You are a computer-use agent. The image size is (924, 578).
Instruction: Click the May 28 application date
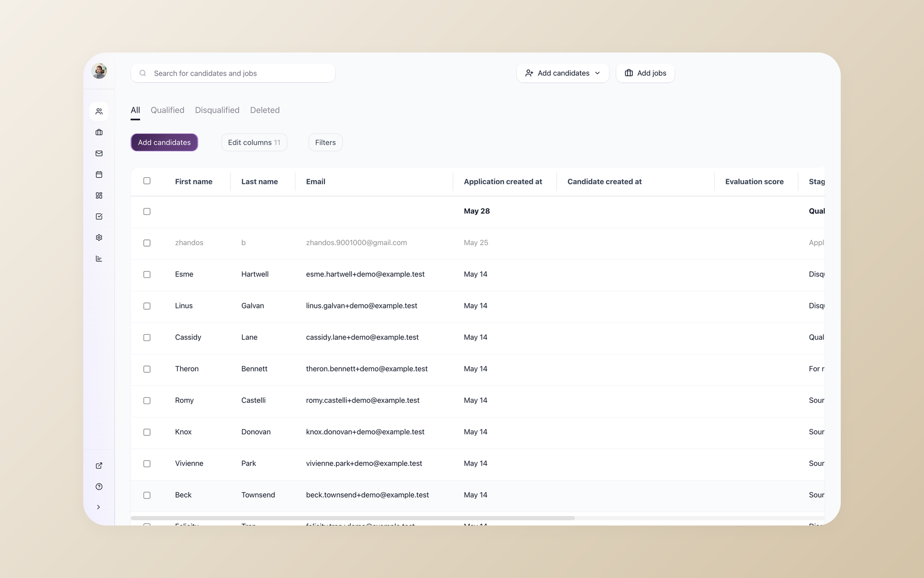[477, 211]
